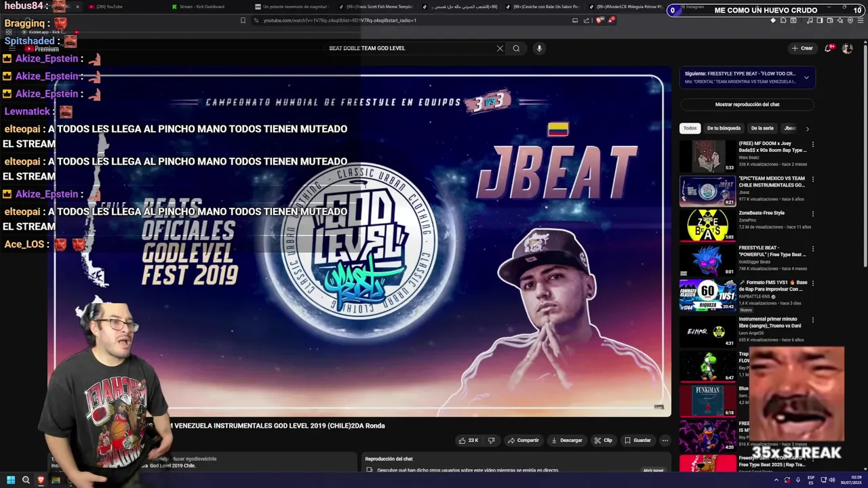Select the Todos filter chip
The height and width of the screenshot is (488, 868).
point(690,128)
